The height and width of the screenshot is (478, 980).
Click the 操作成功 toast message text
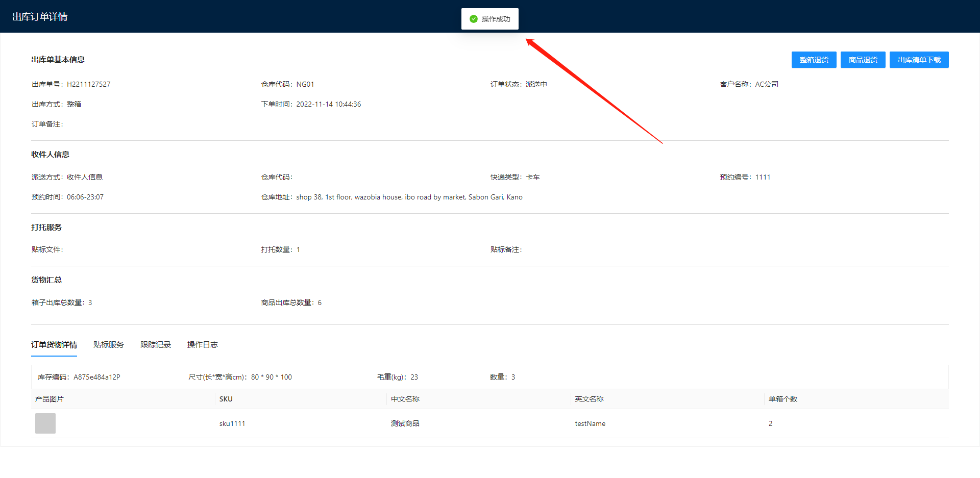496,19
